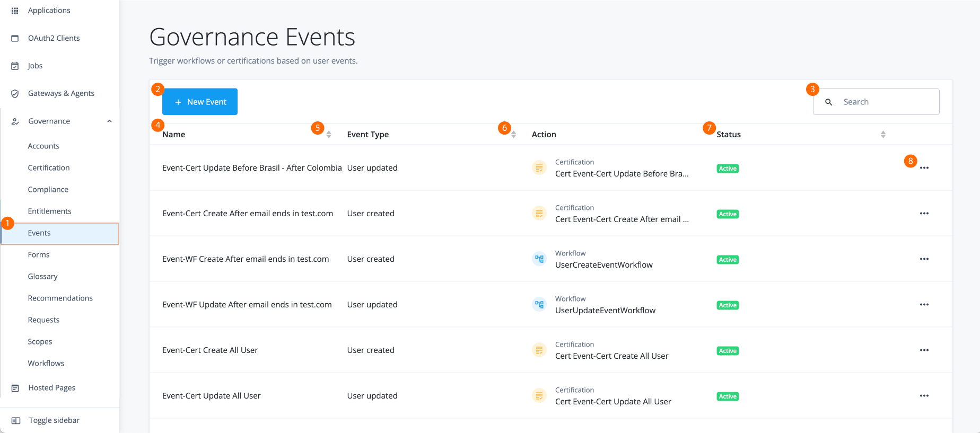Sort the table by Status arrows

tap(883, 135)
